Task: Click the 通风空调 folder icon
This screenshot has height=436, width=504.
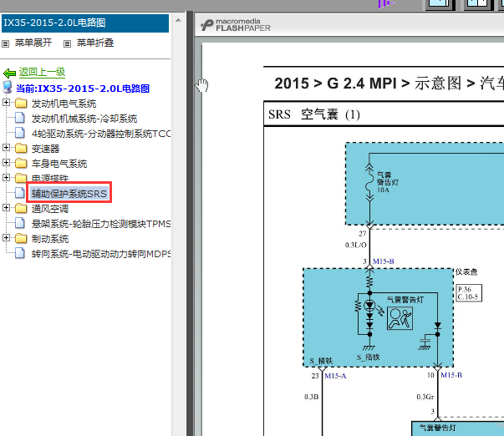Action: point(21,209)
